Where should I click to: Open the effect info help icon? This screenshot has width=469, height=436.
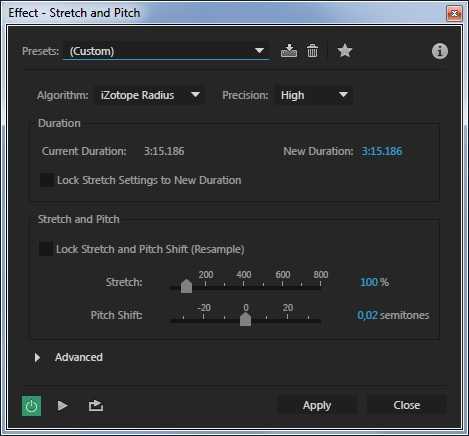tap(440, 51)
